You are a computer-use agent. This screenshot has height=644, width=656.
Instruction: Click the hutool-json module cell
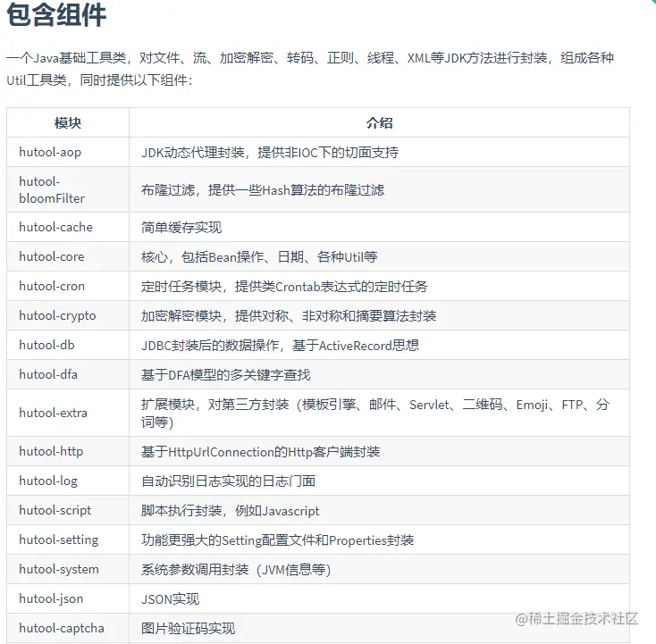(x=68, y=598)
